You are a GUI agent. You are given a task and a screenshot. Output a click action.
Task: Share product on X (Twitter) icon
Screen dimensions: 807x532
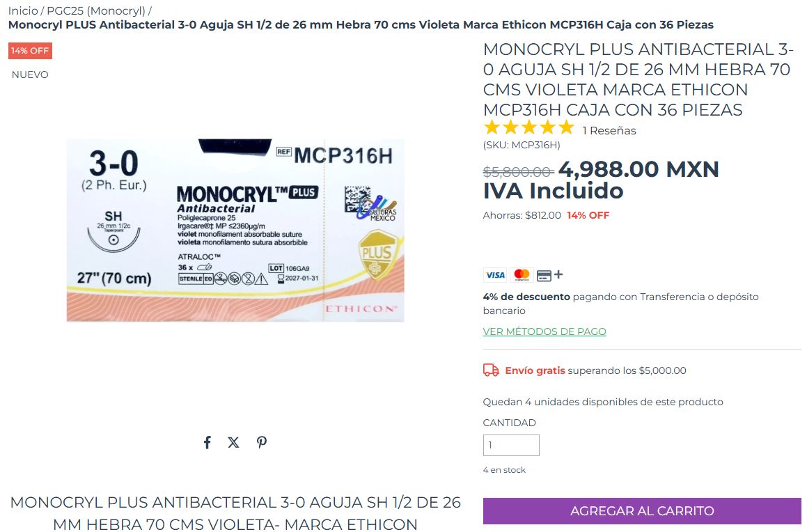click(234, 442)
